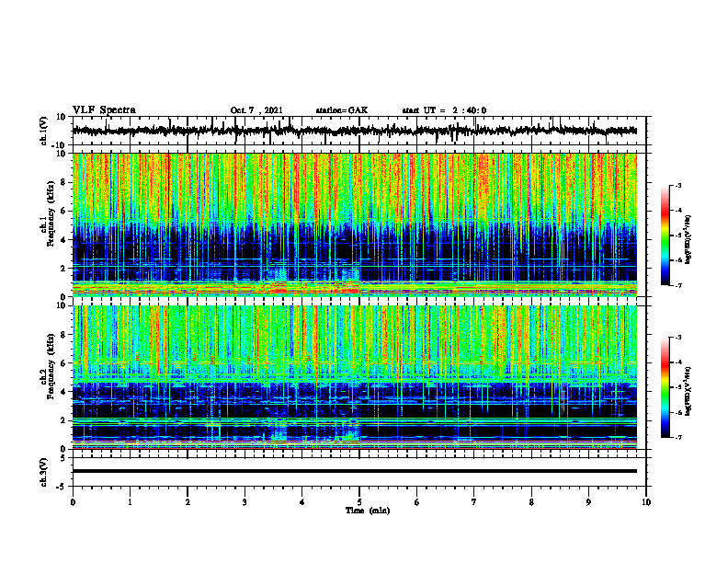Click the time axis tick label "5"
The image size is (728, 563).
coord(359,502)
